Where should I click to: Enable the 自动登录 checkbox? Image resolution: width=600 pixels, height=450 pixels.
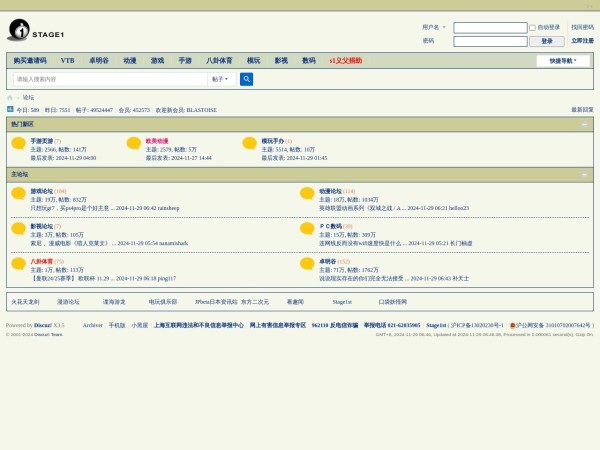tap(533, 28)
